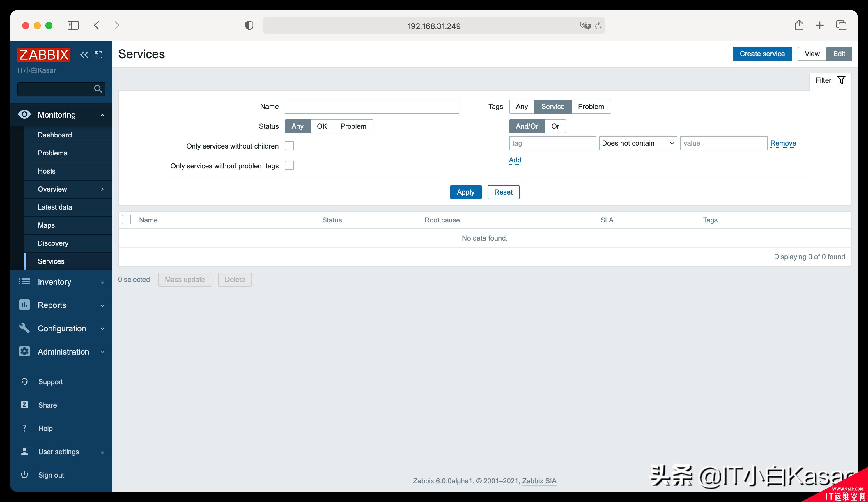Click the User settings person icon
Screen dimensions: 868x502
pos(24,451)
